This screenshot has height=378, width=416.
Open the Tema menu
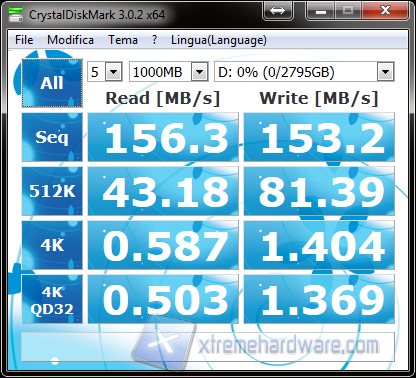[123, 40]
